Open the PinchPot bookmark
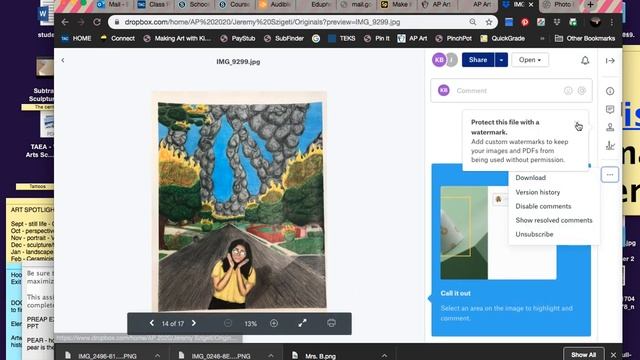Image resolution: width=640 pixels, height=360 pixels. point(453,38)
